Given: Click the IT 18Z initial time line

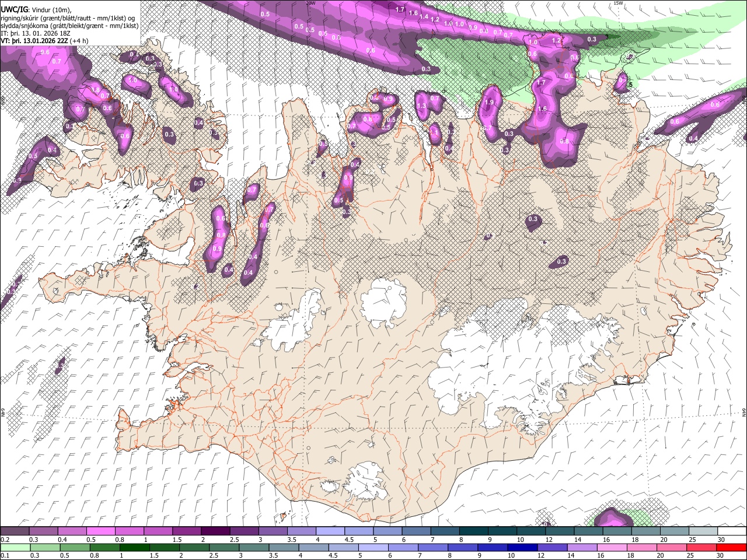Looking at the screenshot, I should [36, 33].
